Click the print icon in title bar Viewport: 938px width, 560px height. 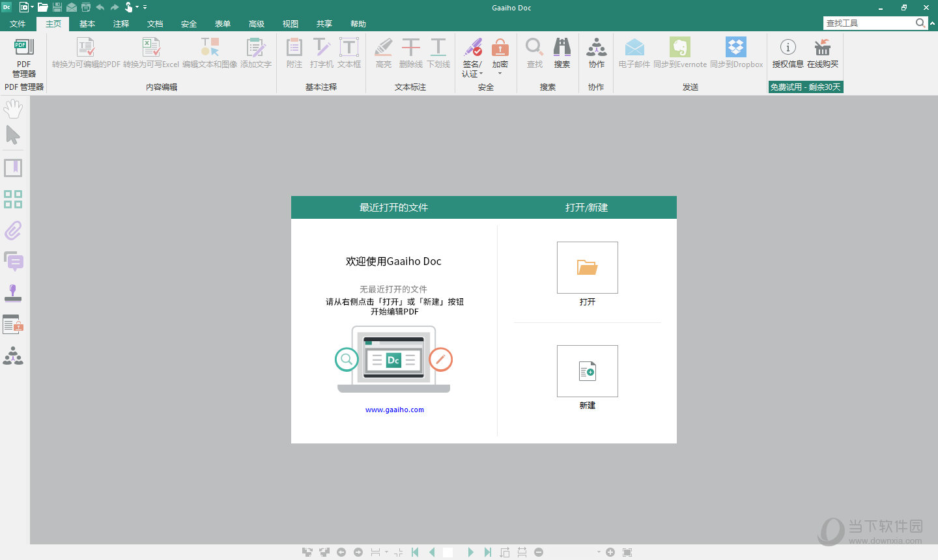click(x=86, y=7)
